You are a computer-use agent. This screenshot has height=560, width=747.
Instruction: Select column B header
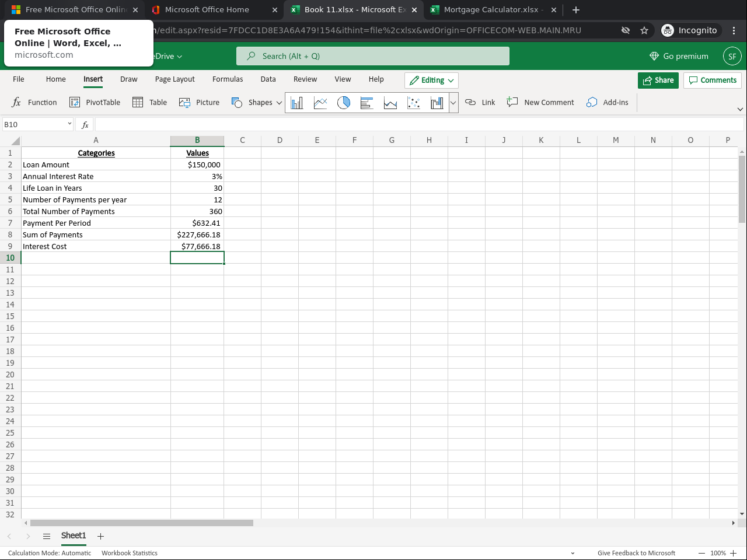[197, 141]
